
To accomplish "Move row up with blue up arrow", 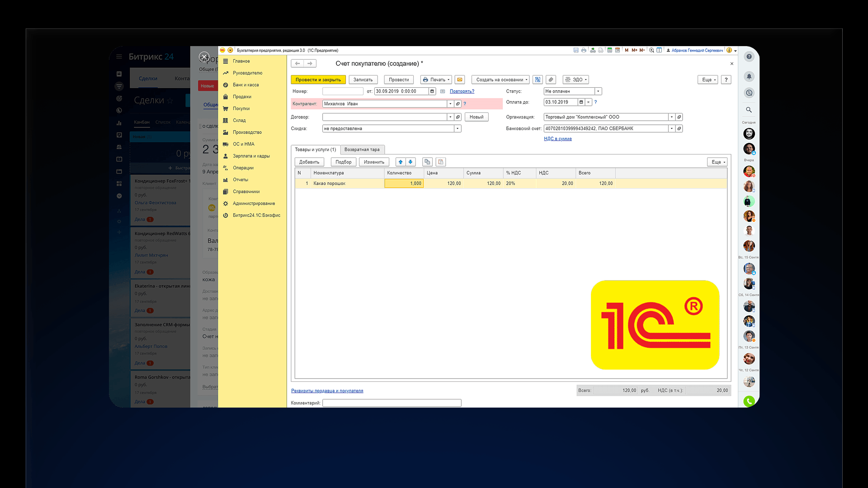I will coord(401,162).
